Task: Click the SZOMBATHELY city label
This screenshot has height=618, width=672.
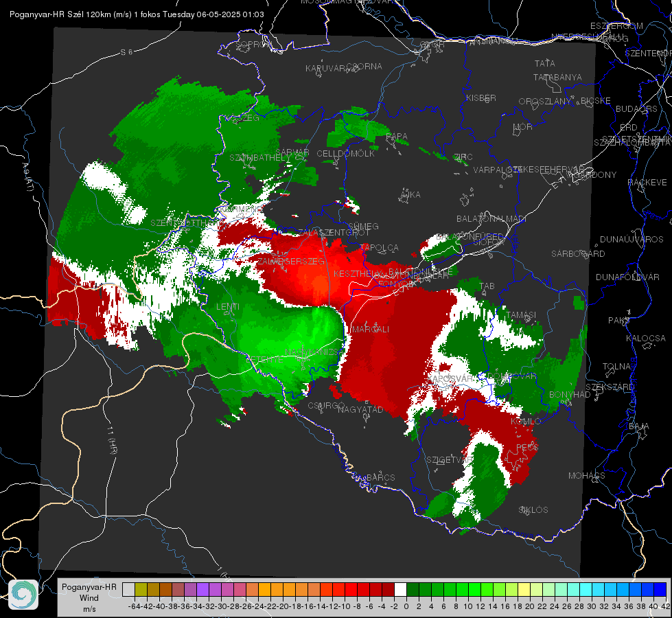Action: [x=260, y=158]
